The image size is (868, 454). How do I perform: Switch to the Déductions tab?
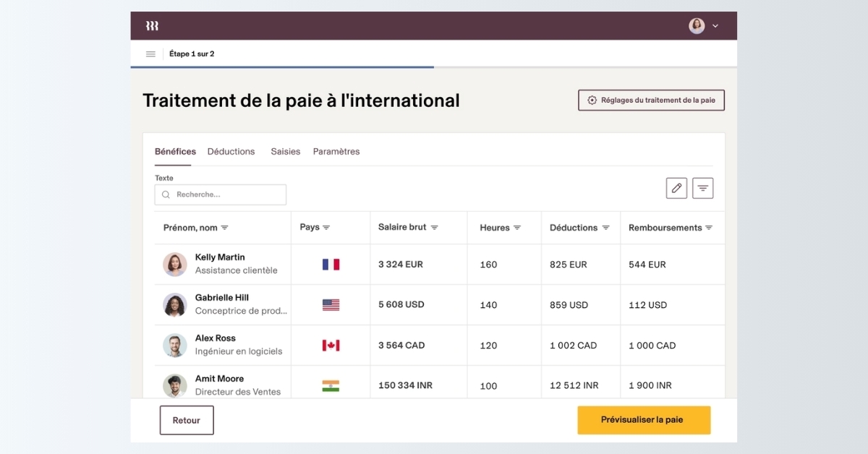pos(231,152)
